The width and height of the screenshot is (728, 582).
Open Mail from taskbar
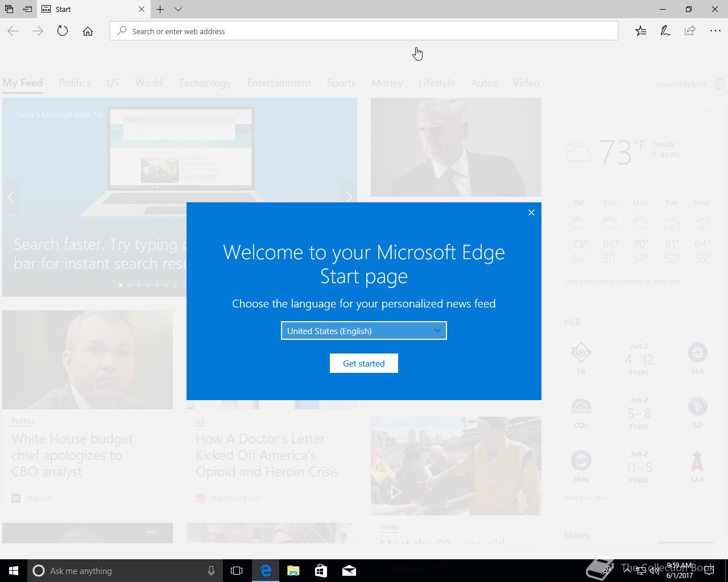pyautogui.click(x=349, y=571)
